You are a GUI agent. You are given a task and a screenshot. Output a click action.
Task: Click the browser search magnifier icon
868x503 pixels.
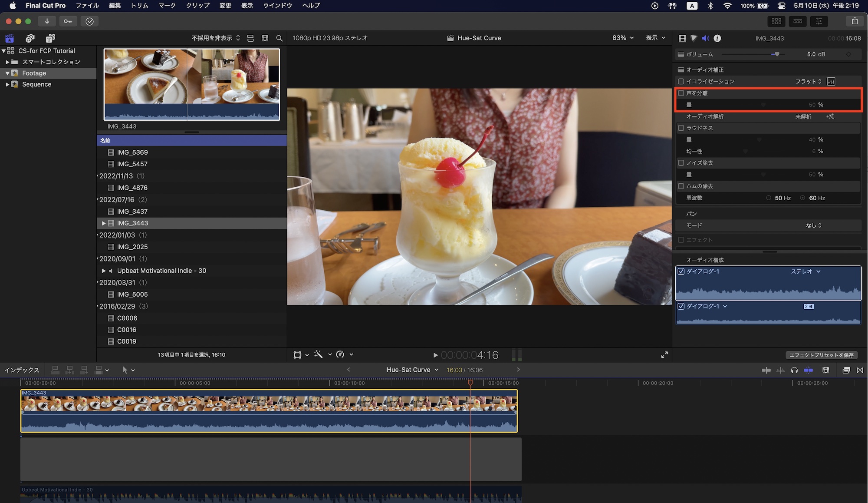279,38
